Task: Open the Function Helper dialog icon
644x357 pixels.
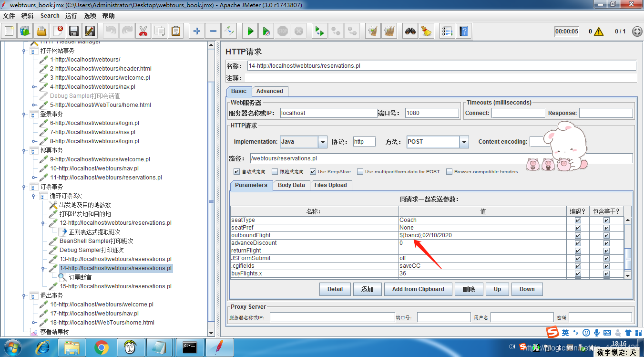Action: coord(447,31)
